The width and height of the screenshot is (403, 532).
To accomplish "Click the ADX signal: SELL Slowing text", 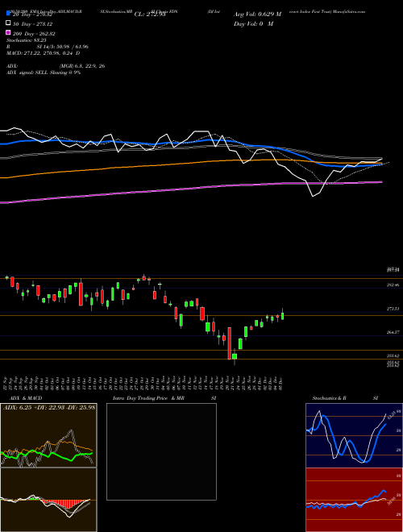I will click(x=44, y=73).
